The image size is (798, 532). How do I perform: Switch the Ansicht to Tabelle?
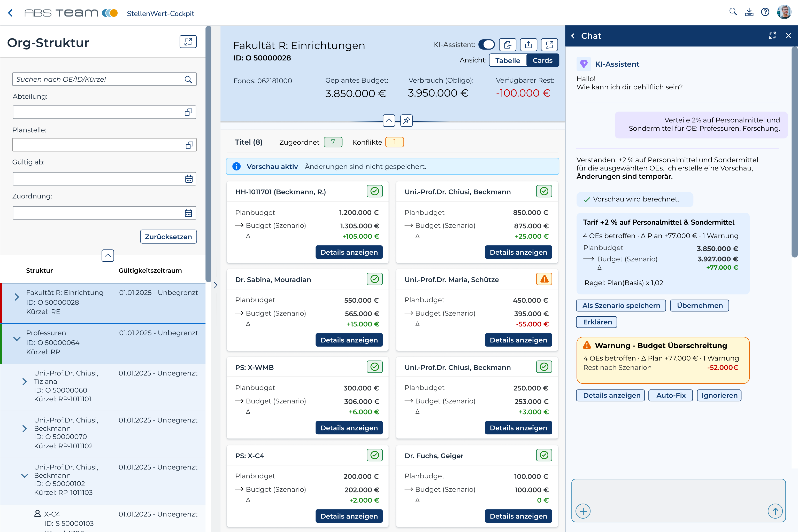coord(508,60)
